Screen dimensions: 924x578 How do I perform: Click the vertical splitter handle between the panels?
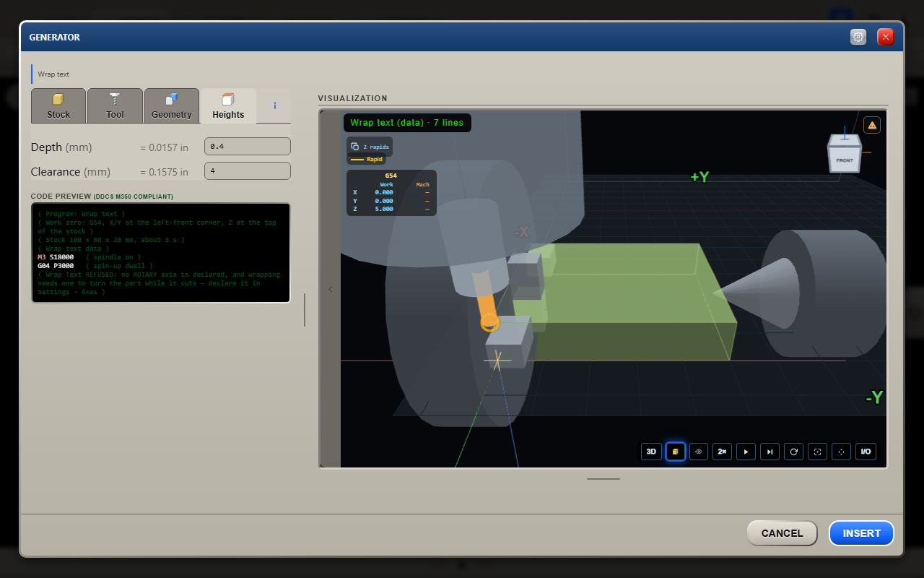tap(305, 310)
